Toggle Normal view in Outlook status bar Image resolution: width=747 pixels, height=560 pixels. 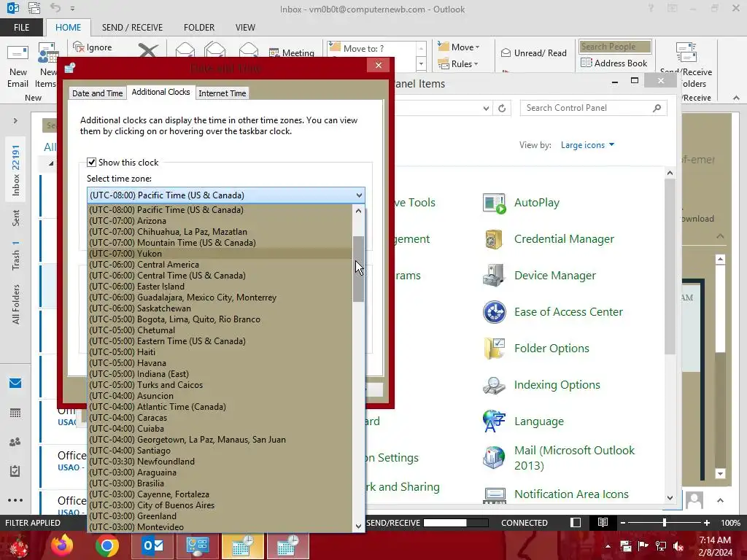[576, 522]
